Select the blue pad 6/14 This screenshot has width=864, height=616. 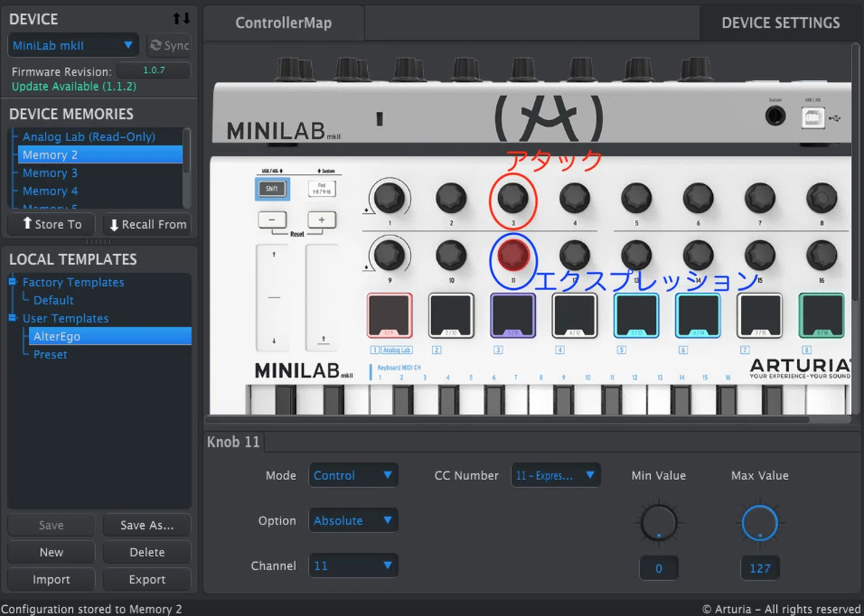coord(698,315)
